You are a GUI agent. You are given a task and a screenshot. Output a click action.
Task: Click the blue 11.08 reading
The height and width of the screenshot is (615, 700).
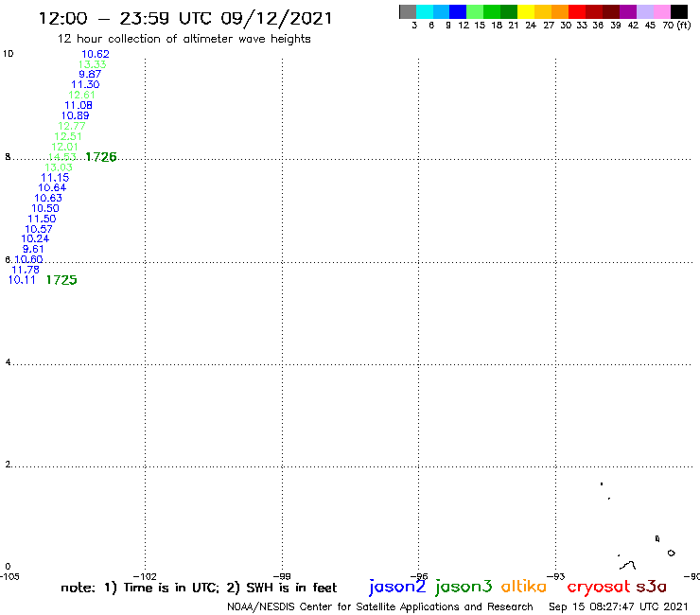tap(79, 105)
